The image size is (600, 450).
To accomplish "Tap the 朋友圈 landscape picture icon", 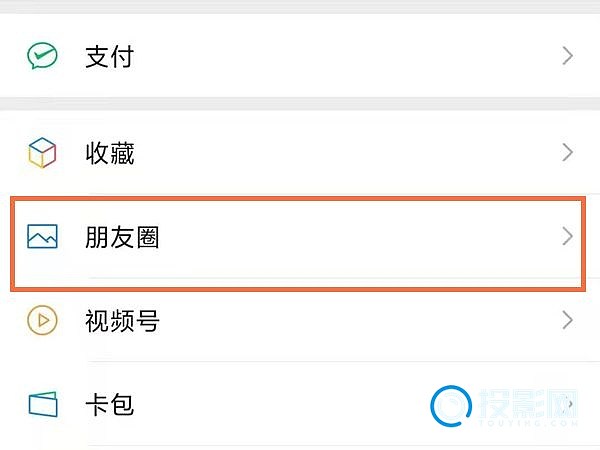I will point(43,237).
